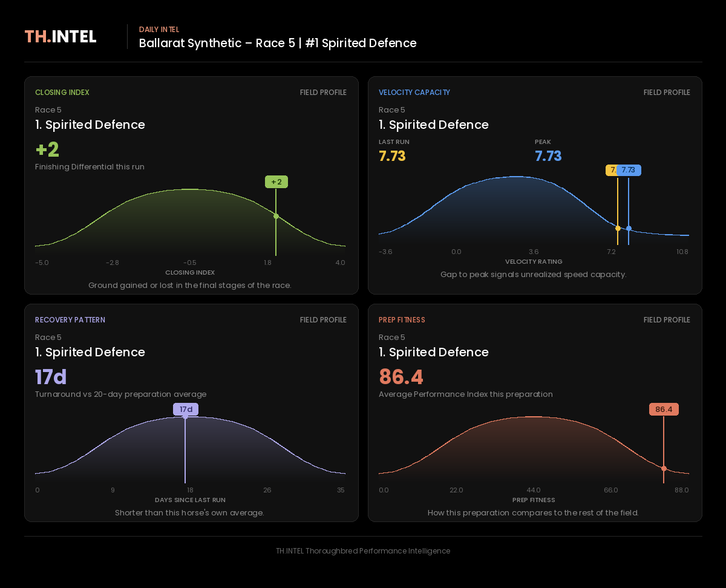726x588 pixels.
Task: Click the 3.6 axis tick label
Action: tap(534, 252)
